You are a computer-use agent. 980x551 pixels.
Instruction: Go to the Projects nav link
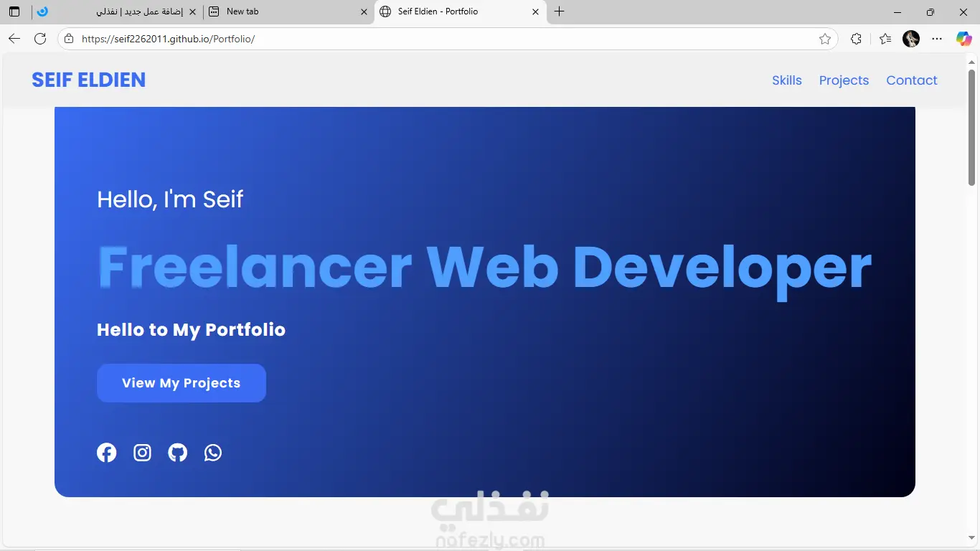click(844, 80)
